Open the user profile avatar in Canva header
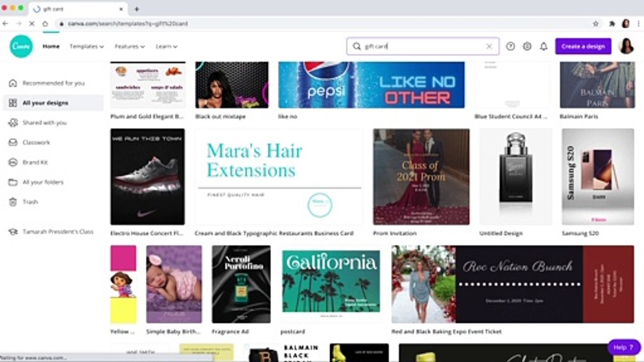 626,46
